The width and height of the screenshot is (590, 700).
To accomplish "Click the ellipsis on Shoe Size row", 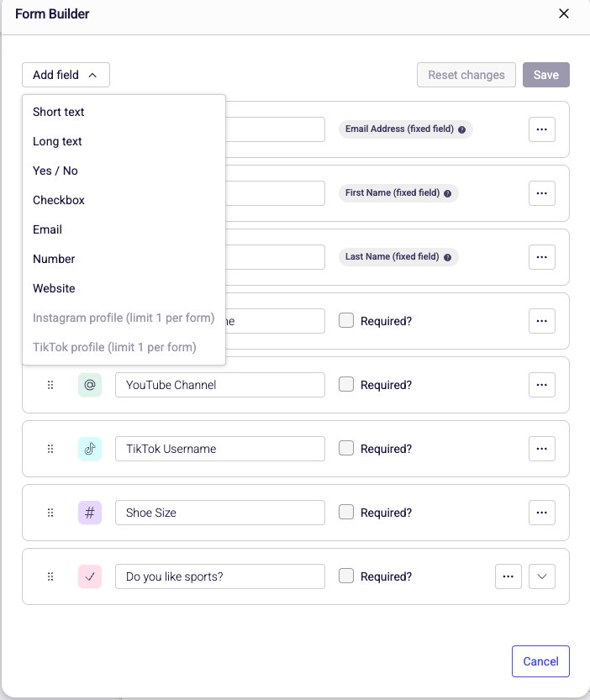I will click(542, 513).
